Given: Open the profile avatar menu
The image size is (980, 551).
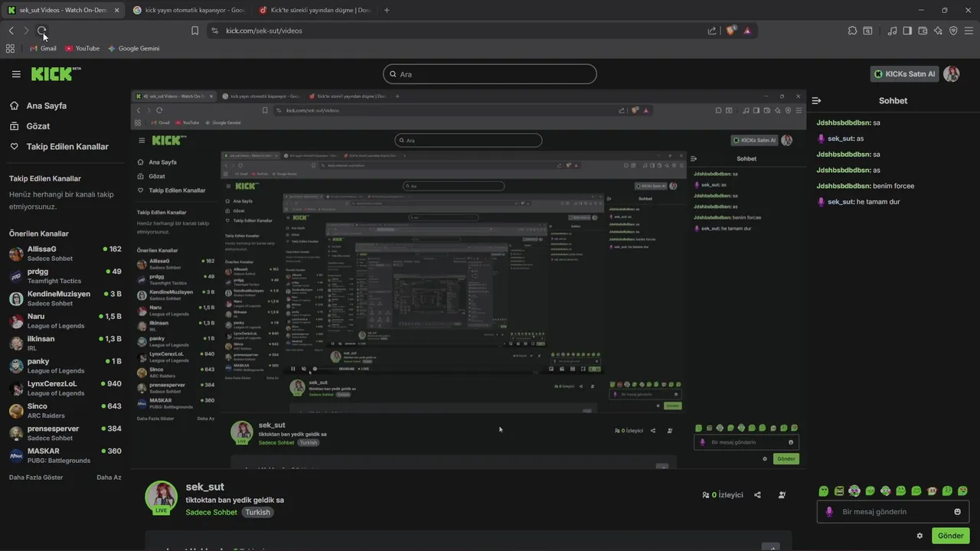Looking at the screenshot, I should tap(952, 74).
